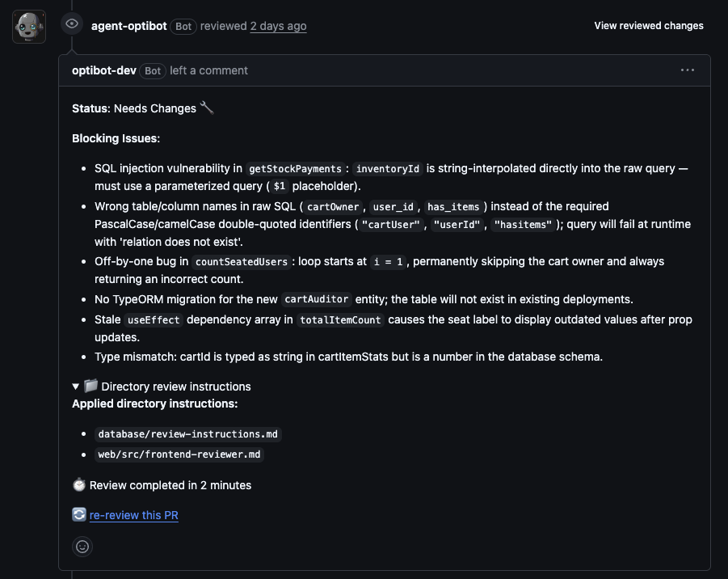Viewport: 728px width, 579px height.
Task: Open the optibot-dev author link
Action: [104, 70]
